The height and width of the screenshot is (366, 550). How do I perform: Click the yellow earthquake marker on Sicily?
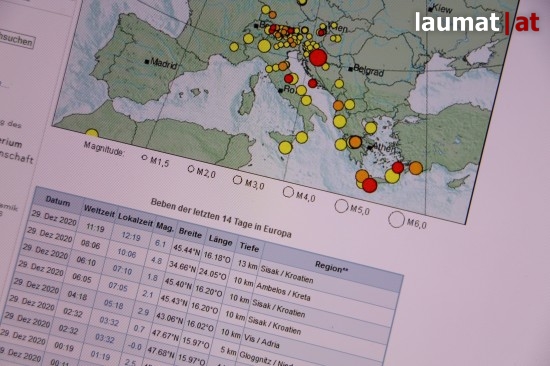[285, 147]
